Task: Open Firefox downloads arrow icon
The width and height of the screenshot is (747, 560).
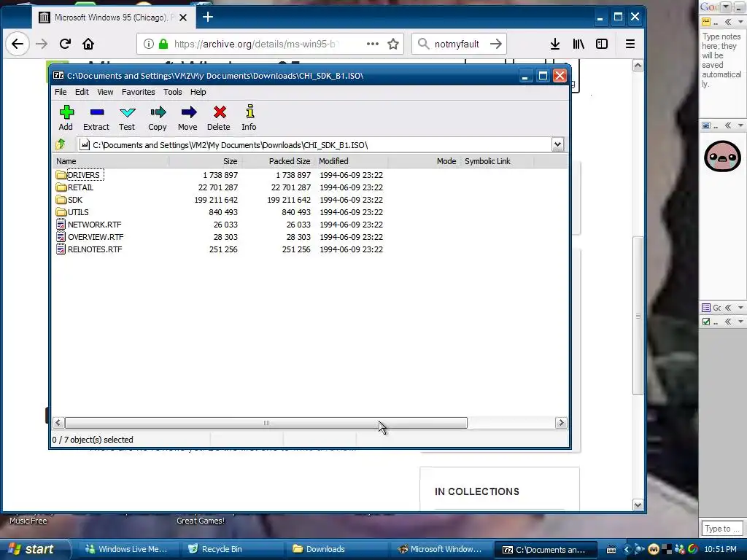Action: pos(555,44)
